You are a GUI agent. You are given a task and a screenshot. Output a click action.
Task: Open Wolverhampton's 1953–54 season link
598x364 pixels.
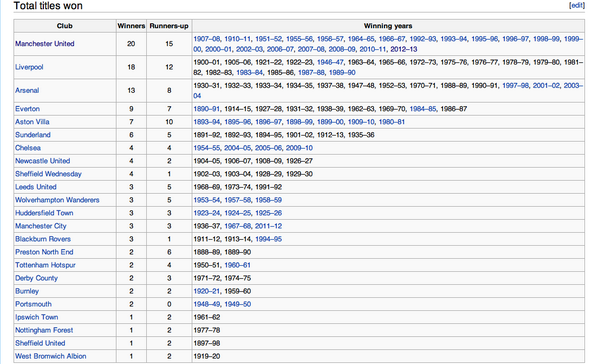(207, 200)
